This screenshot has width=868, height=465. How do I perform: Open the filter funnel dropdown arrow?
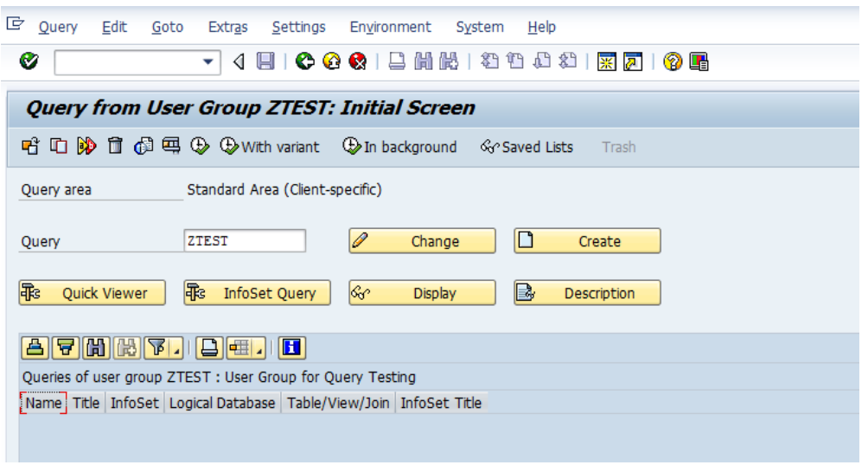click(x=176, y=349)
